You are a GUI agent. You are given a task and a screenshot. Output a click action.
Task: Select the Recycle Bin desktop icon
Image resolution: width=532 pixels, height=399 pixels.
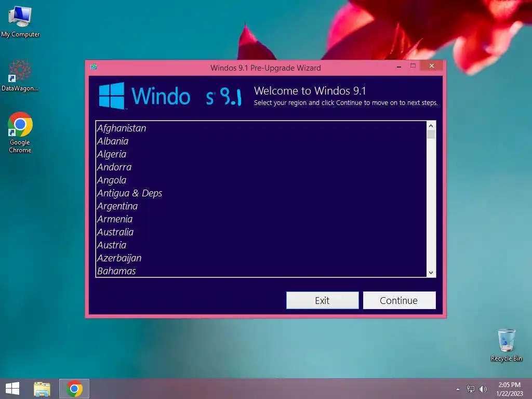[x=506, y=345]
